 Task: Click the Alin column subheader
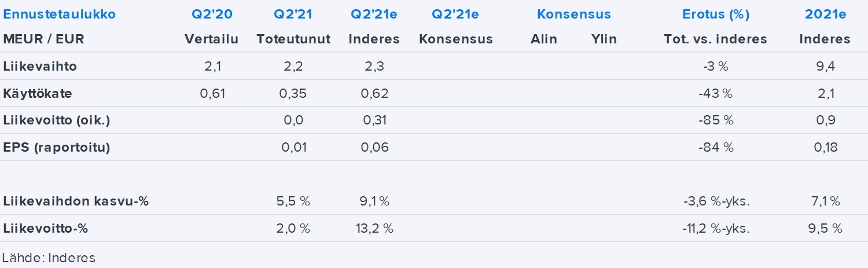point(544,39)
